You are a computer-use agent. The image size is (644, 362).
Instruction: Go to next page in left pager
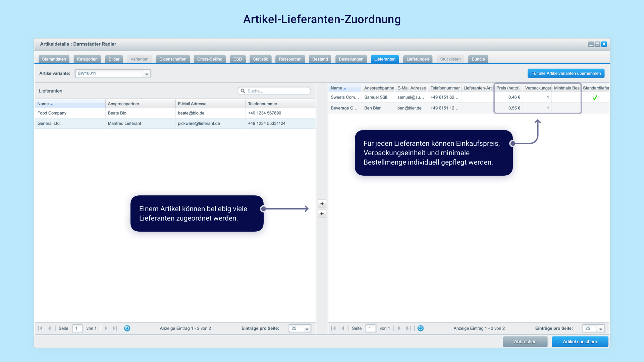pyautogui.click(x=106, y=328)
